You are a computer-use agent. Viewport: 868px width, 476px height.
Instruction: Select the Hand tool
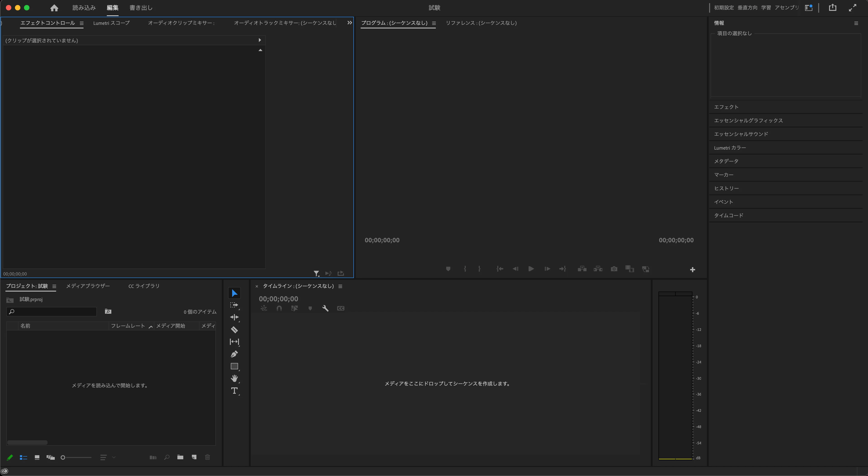click(234, 378)
